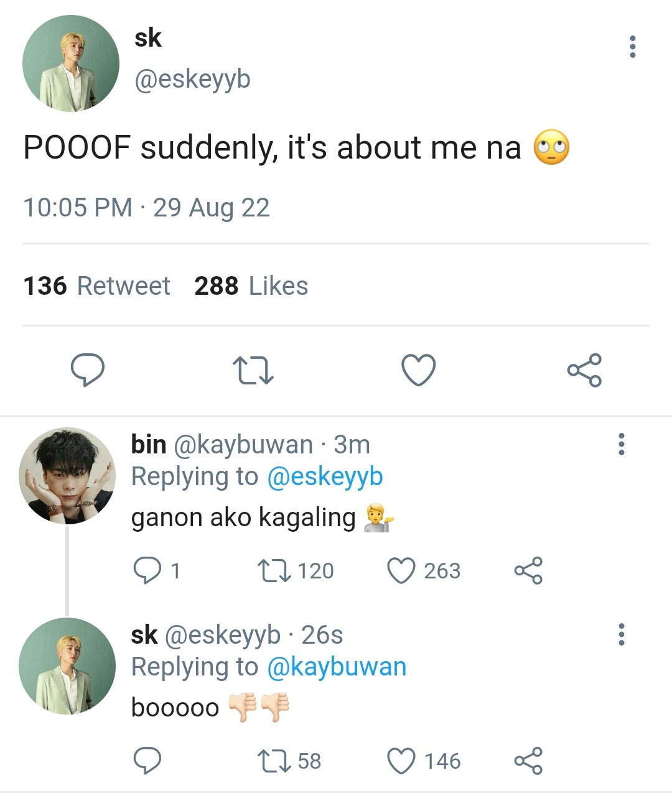Share the main tweet by sk
This screenshot has height=793, width=672.
[x=584, y=370]
